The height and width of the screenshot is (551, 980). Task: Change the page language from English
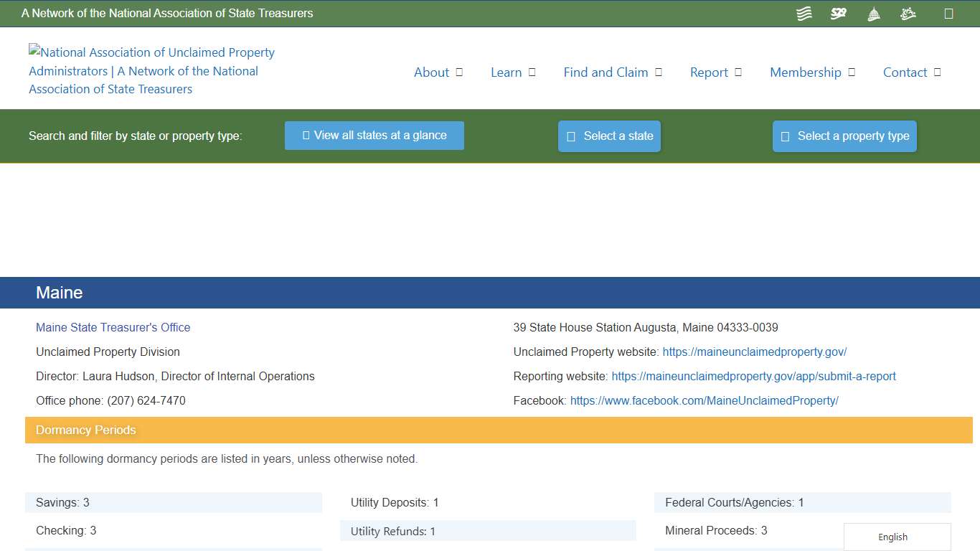point(892,537)
